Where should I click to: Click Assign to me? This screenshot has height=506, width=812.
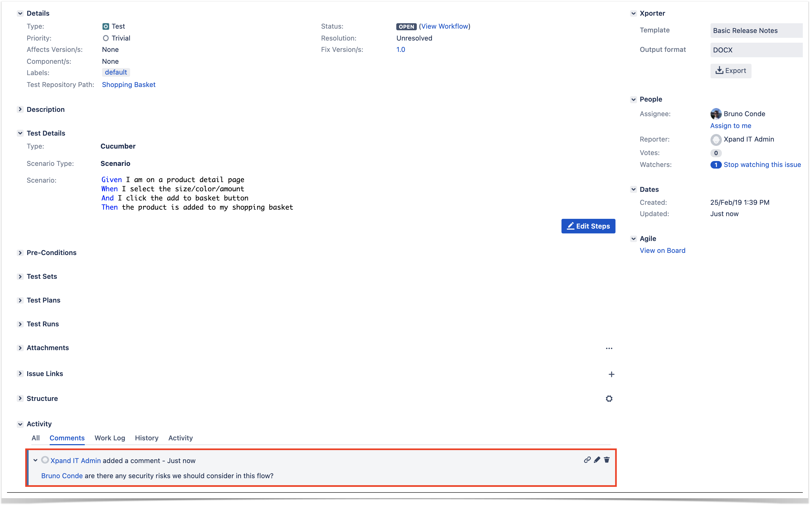730,126
